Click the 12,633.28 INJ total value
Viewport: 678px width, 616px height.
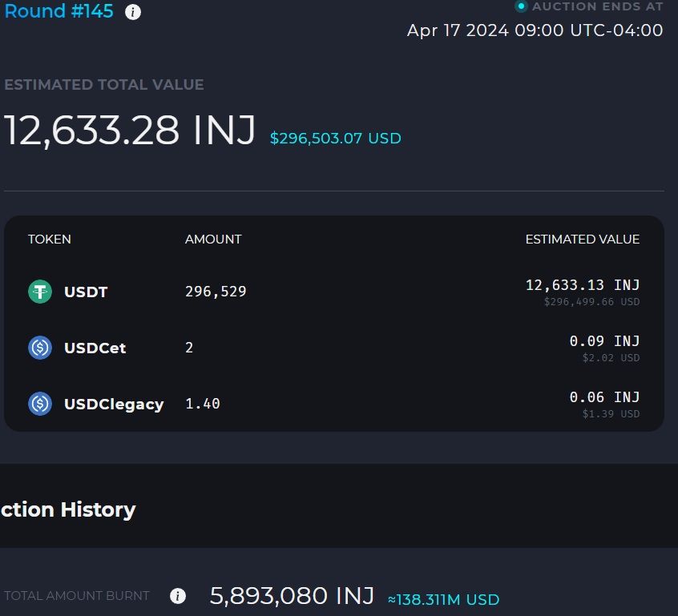pyautogui.click(x=130, y=131)
